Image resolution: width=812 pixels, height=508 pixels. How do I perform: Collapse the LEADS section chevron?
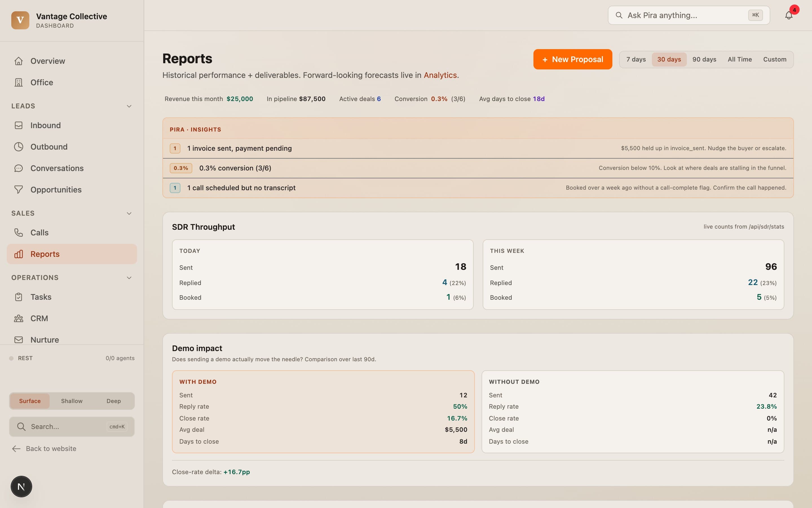[129, 106]
